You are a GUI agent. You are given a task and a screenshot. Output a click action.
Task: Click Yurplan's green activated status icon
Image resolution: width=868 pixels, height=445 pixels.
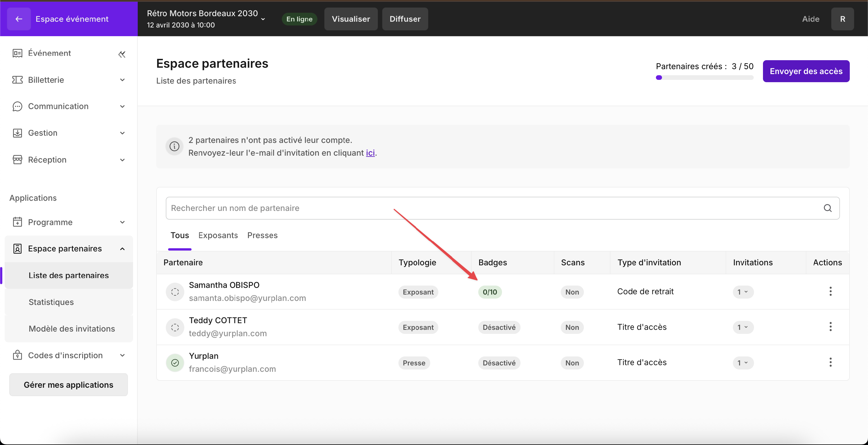coord(175,363)
